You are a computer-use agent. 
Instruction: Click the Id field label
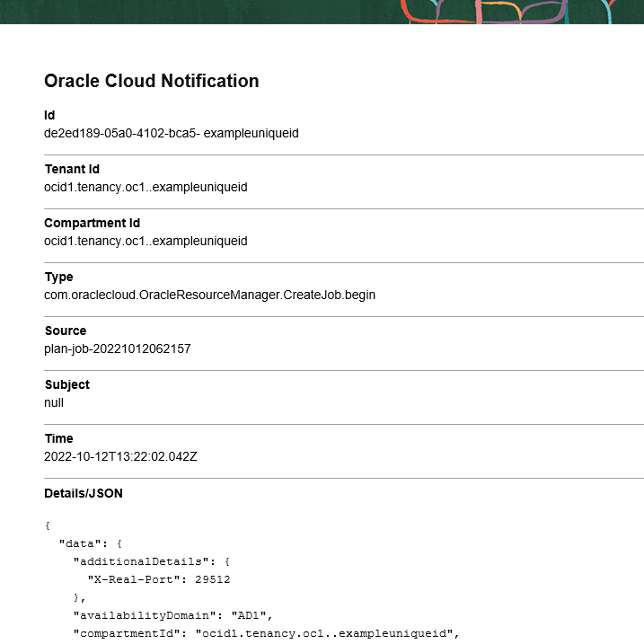[x=49, y=115]
